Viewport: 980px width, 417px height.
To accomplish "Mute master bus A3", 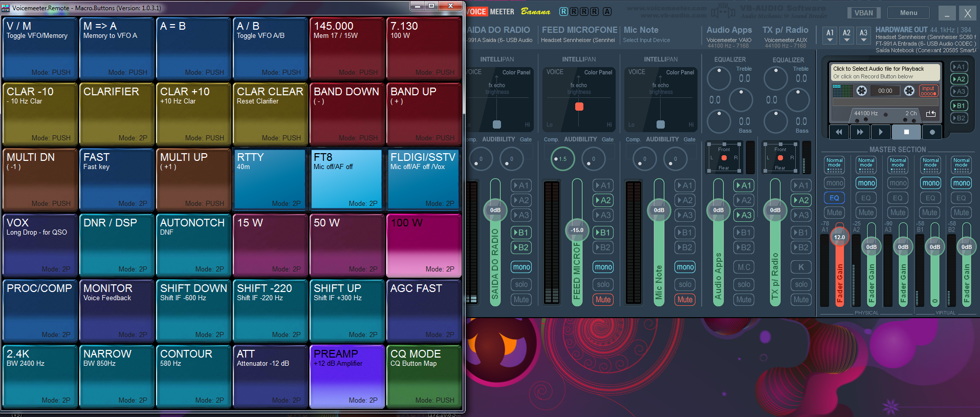I will (898, 213).
